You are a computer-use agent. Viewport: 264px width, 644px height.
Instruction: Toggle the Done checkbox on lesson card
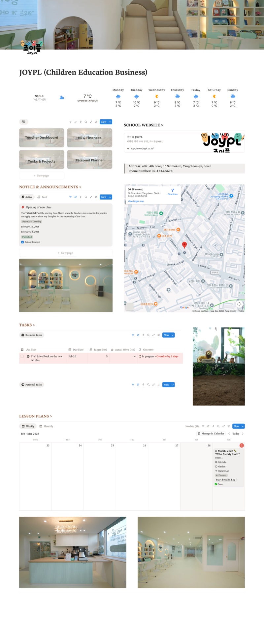pyautogui.click(x=216, y=484)
